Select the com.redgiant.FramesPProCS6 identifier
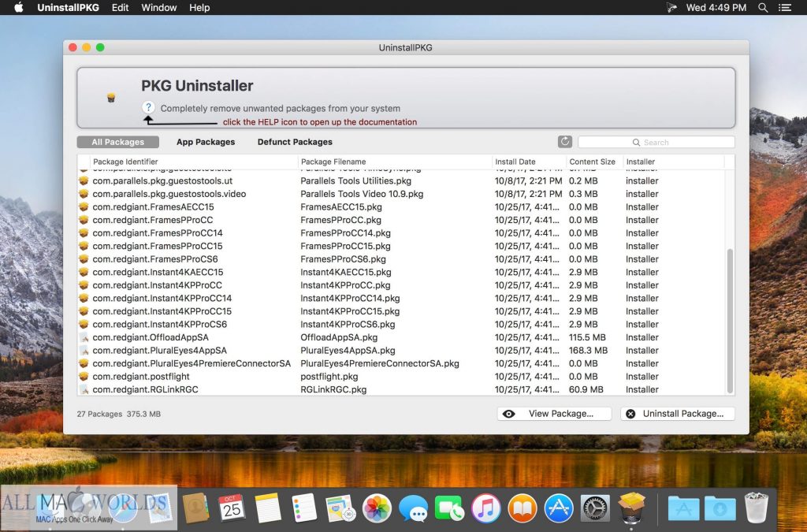 (155, 259)
